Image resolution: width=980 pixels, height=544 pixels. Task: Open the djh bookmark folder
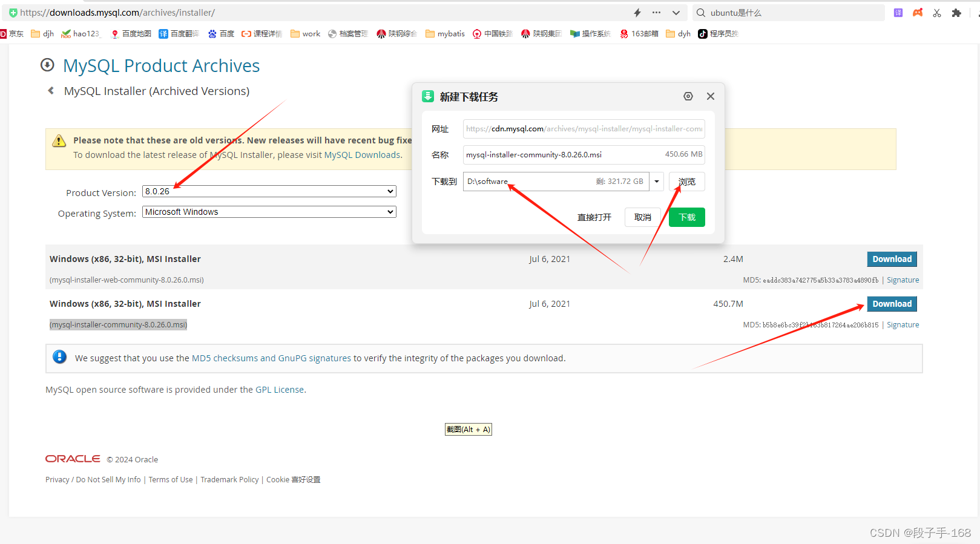tap(42, 34)
